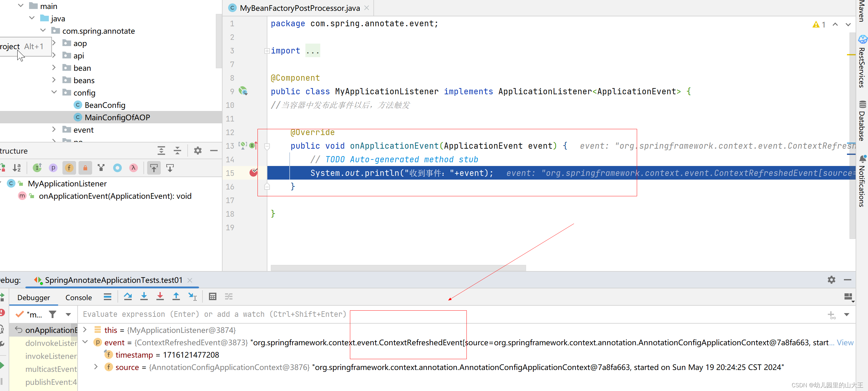Click the View link next to event value
The height and width of the screenshot is (391, 868).
pos(845,342)
